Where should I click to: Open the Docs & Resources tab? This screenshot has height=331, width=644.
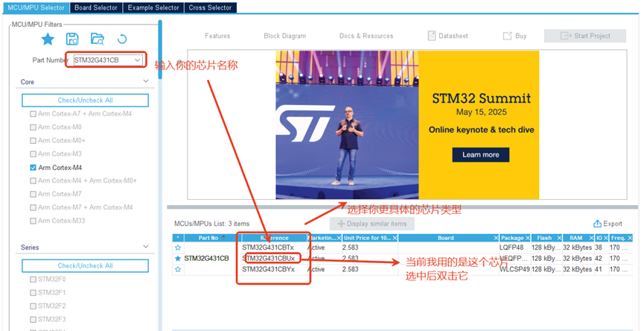tap(366, 36)
